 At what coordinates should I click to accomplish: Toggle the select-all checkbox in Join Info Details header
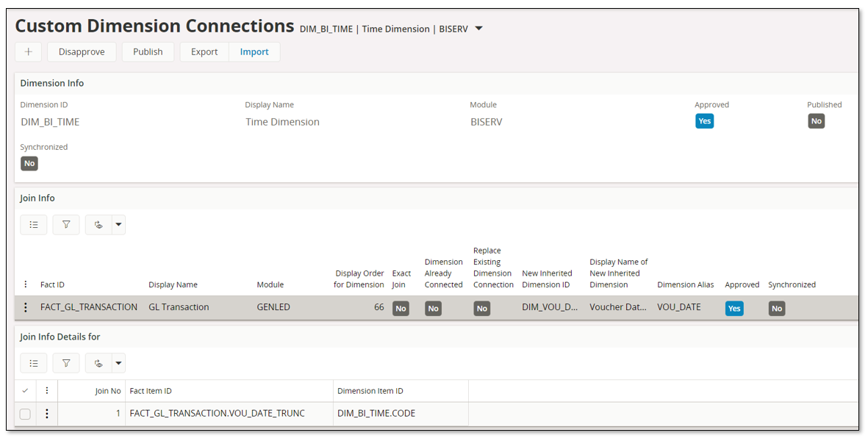[25, 390]
